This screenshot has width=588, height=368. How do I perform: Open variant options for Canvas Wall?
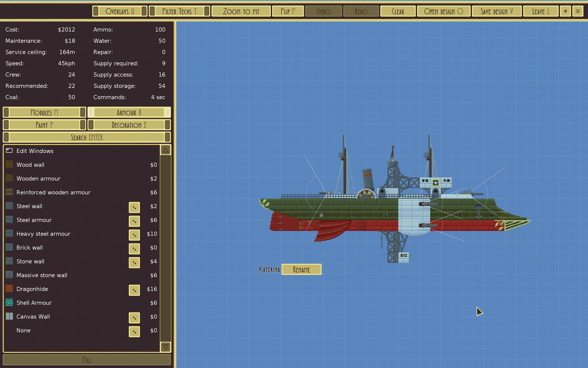[x=134, y=318]
